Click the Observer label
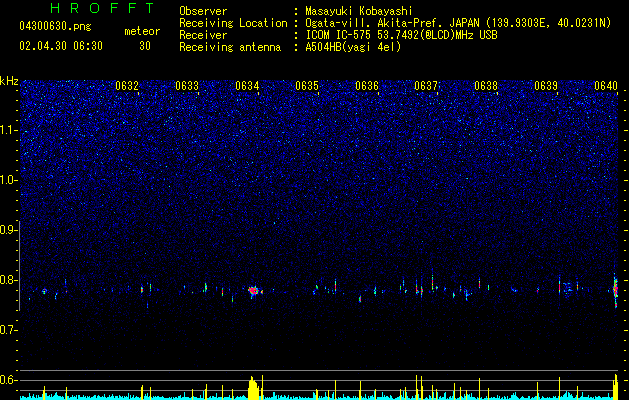629x400 pixels. (203, 11)
